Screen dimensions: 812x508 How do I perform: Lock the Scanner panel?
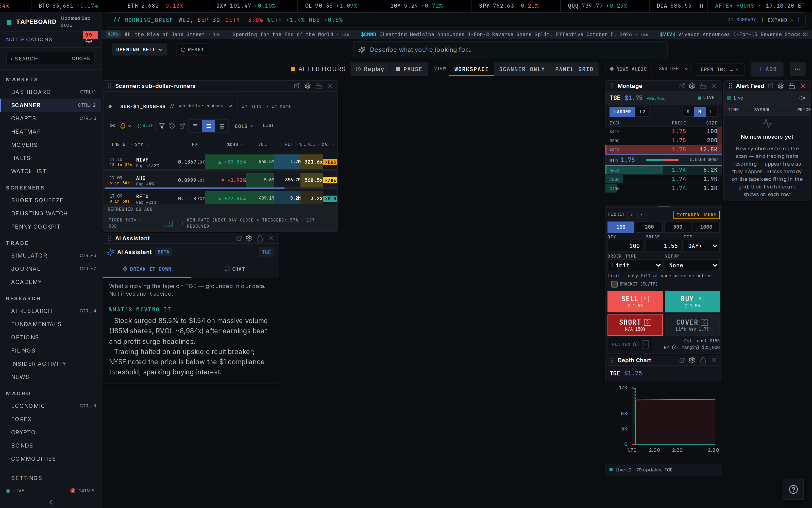[x=319, y=86]
